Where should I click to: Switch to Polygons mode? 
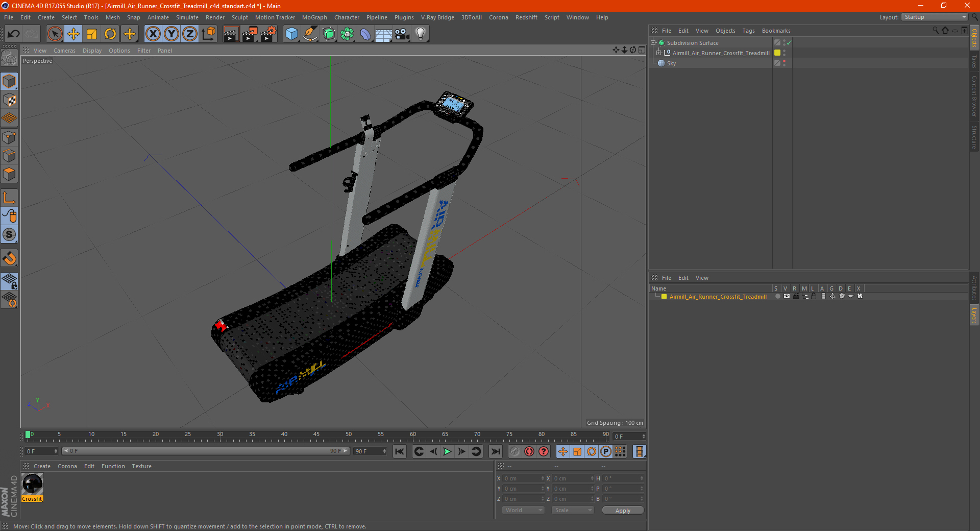(9, 174)
